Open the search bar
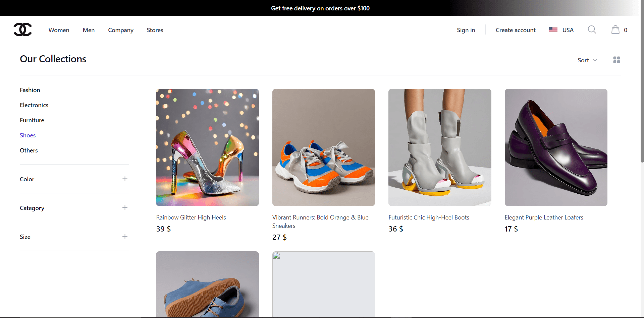Screen dimensions: 644x318 (x=592, y=29)
